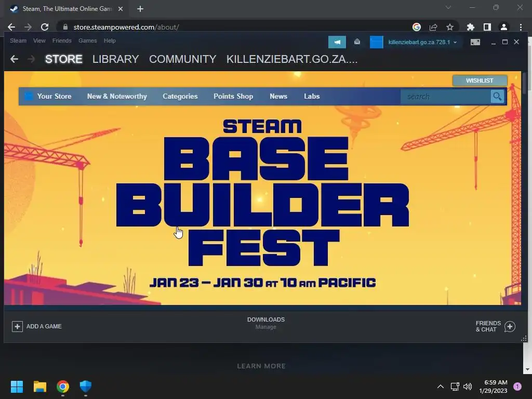Viewport: 532px width, 399px height.
Task: Select the STORE tab
Action: click(64, 59)
